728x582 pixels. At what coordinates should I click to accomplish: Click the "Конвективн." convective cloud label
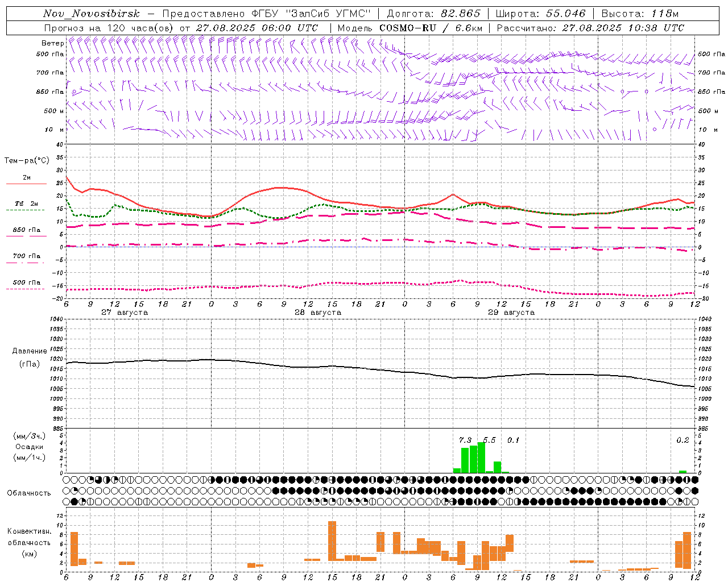(29, 531)
